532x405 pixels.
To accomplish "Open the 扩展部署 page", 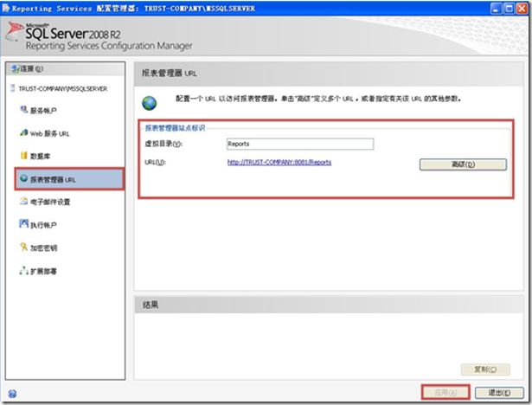I will tap(43, 271).
